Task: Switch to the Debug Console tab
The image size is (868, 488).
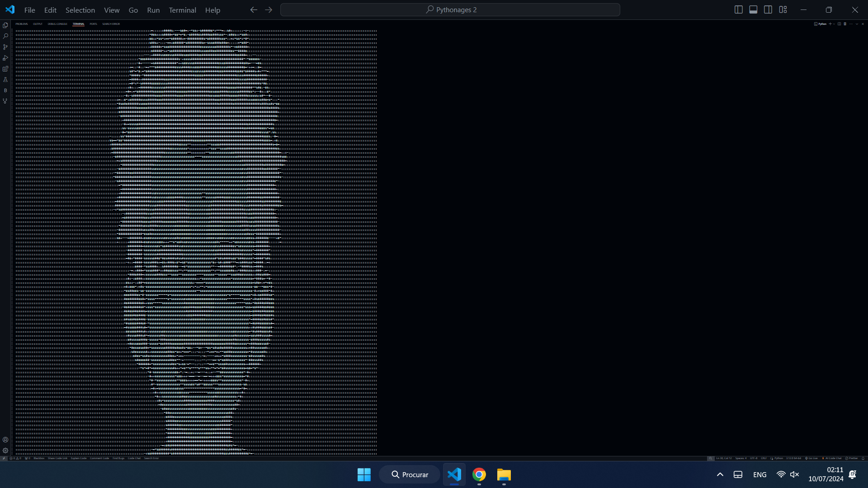Action: click(x=57, y=24)
